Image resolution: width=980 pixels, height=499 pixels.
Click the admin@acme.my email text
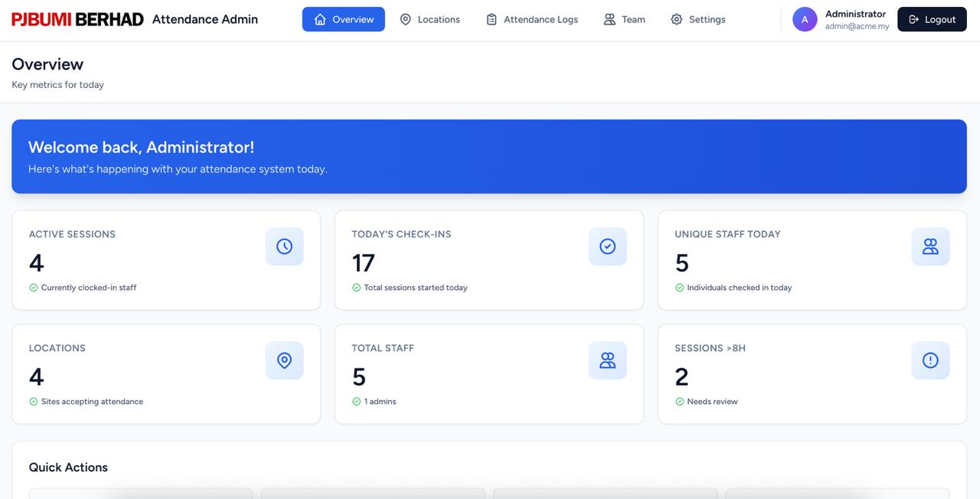[857, 26]
